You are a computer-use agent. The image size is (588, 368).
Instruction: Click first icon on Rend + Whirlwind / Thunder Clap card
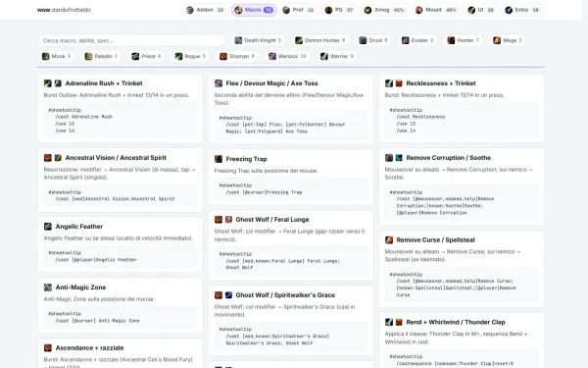[389, 322]
